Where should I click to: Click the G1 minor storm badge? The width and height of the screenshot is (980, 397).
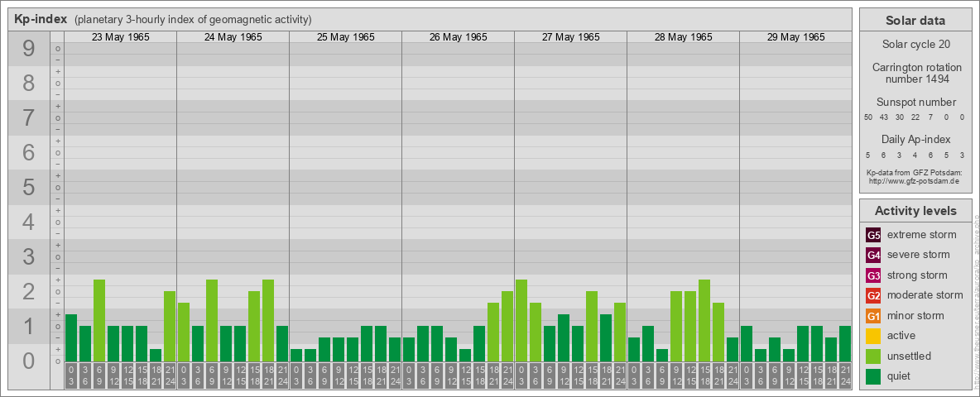[873, 316]
